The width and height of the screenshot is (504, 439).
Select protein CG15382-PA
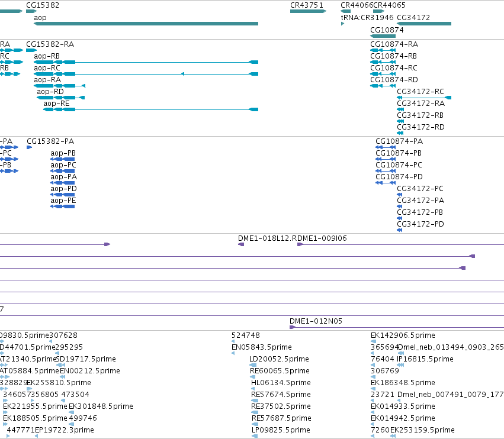pos(29,147)
